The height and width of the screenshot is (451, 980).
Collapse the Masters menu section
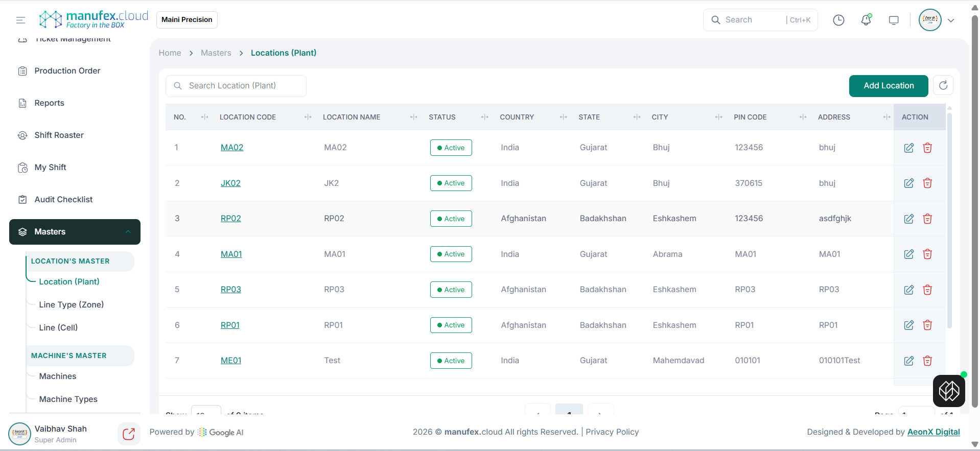(x=128, y=232)
